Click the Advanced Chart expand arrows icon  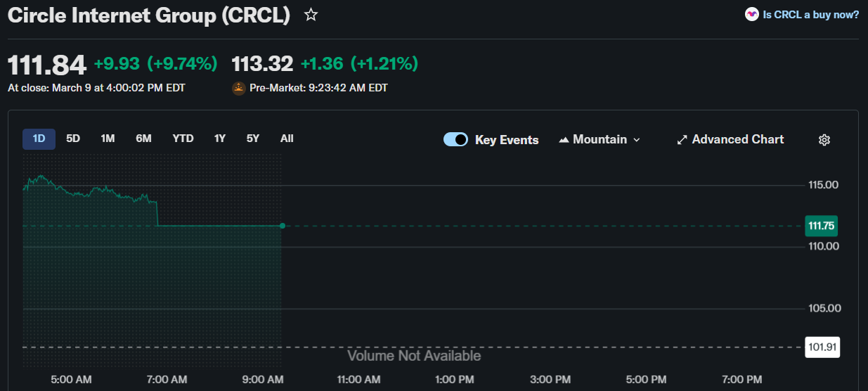point(681,140)
